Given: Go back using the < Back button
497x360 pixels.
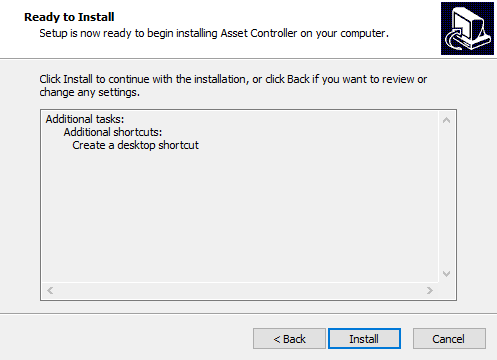Looking at the screenshot, I should click(289, 339).
